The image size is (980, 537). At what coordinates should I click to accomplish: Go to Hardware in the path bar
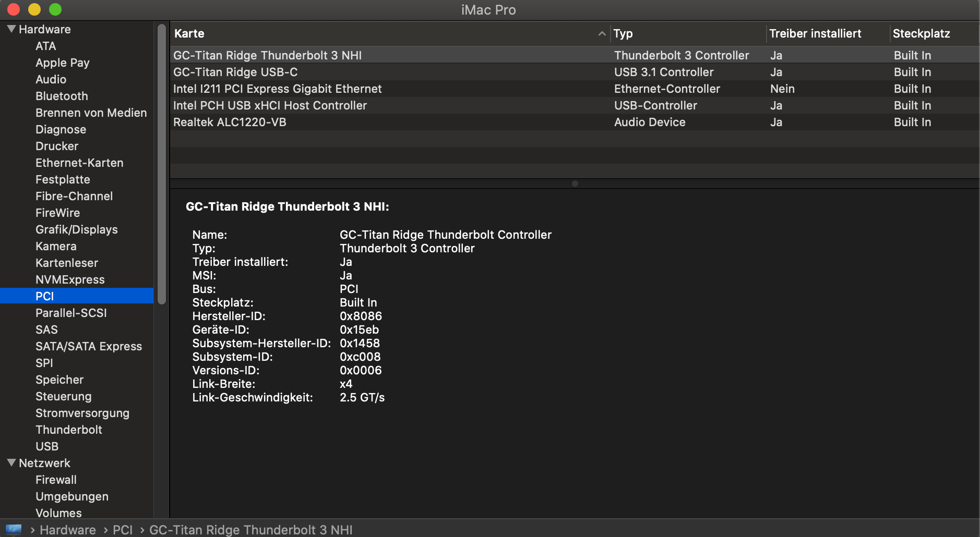point(68,530)
